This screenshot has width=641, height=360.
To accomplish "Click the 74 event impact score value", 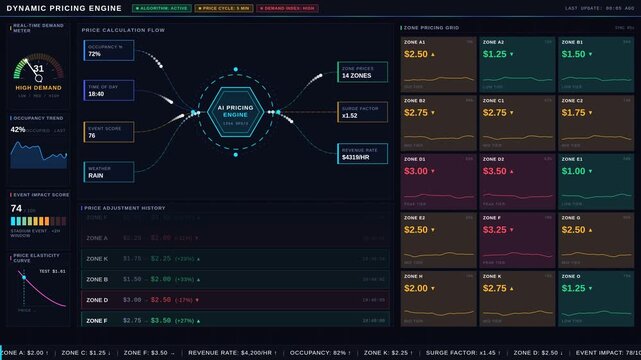I will coord(16,209).
